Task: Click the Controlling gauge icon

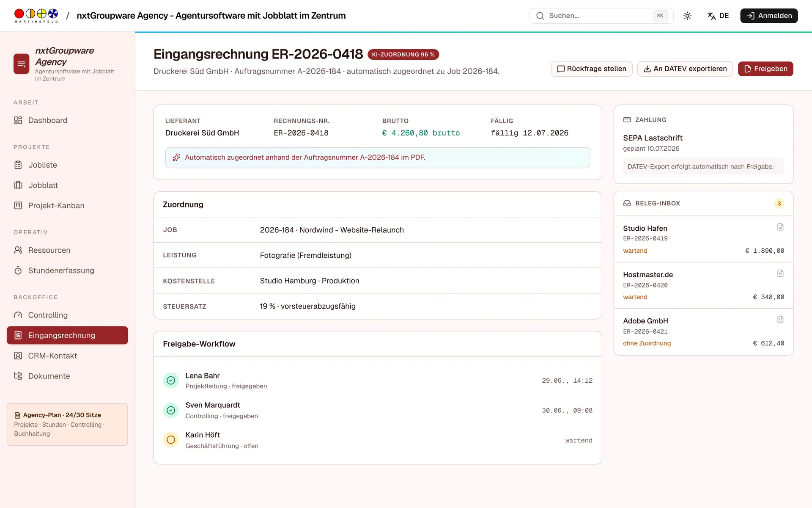Action: 18,315
